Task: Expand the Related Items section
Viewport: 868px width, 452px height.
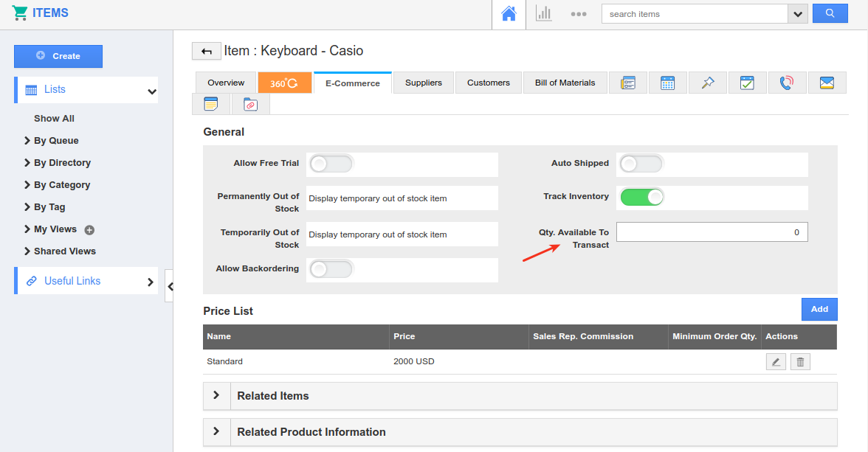Action: tap(216, 395)
